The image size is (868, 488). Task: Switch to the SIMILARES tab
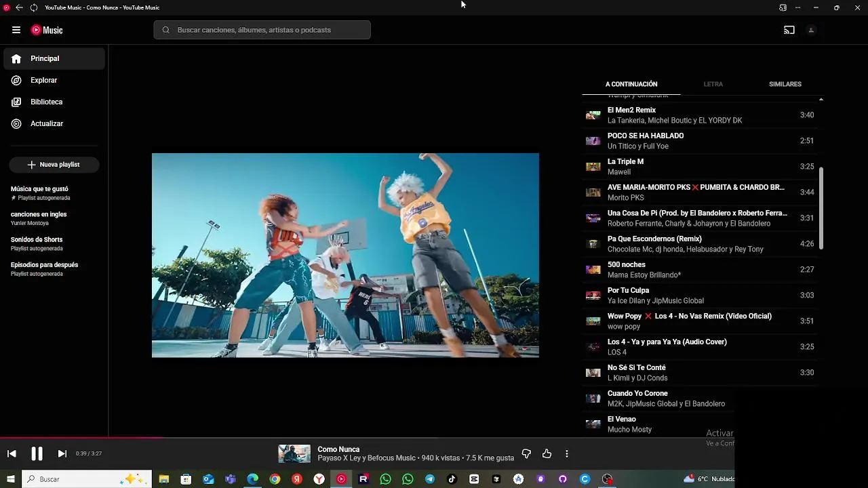tap(785, 84)
